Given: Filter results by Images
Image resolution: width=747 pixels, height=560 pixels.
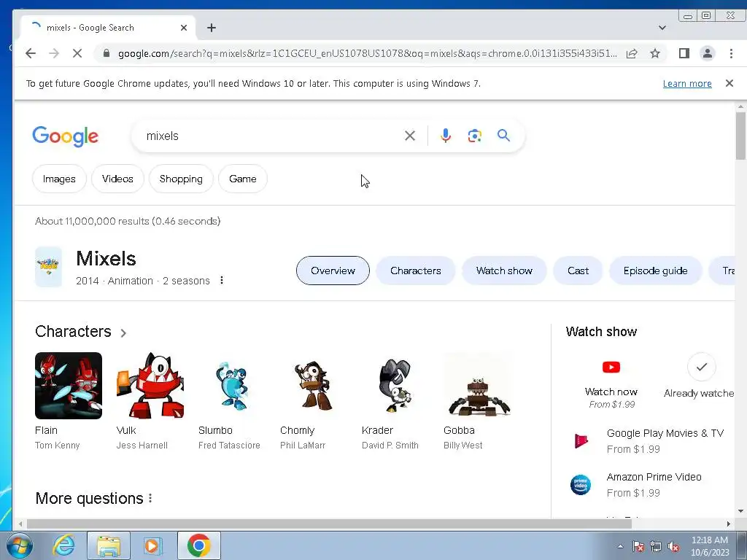Looking at the screenshot, I should pyautogui.click(x=59, y=179).
